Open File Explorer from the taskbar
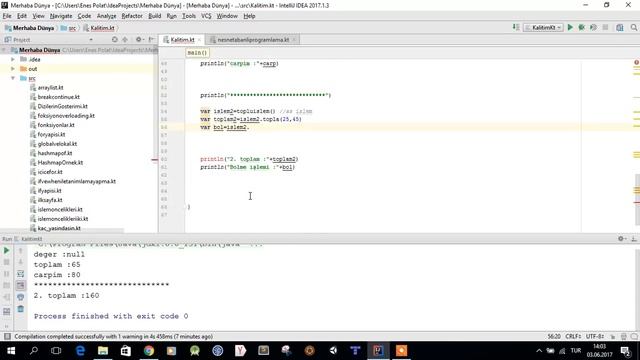 [x=103, y=351]
